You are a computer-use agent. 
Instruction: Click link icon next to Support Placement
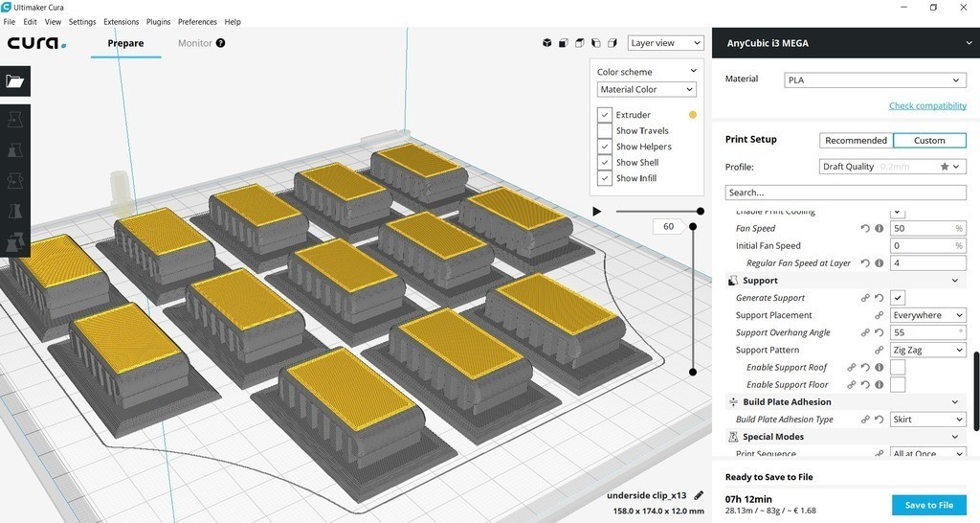[x=879, y=315]
